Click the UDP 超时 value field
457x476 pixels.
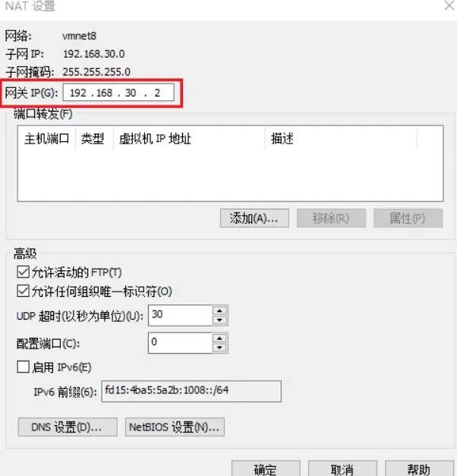(180, 315)
